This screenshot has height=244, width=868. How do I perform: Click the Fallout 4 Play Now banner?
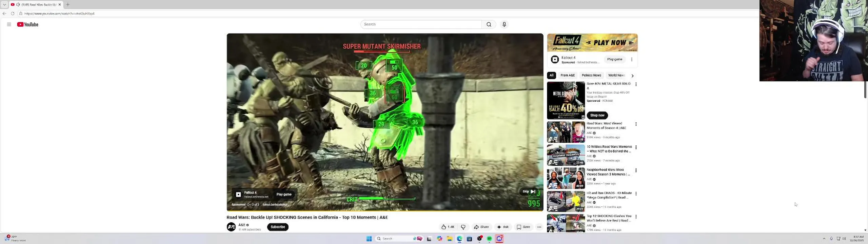(x=592, y=42)
